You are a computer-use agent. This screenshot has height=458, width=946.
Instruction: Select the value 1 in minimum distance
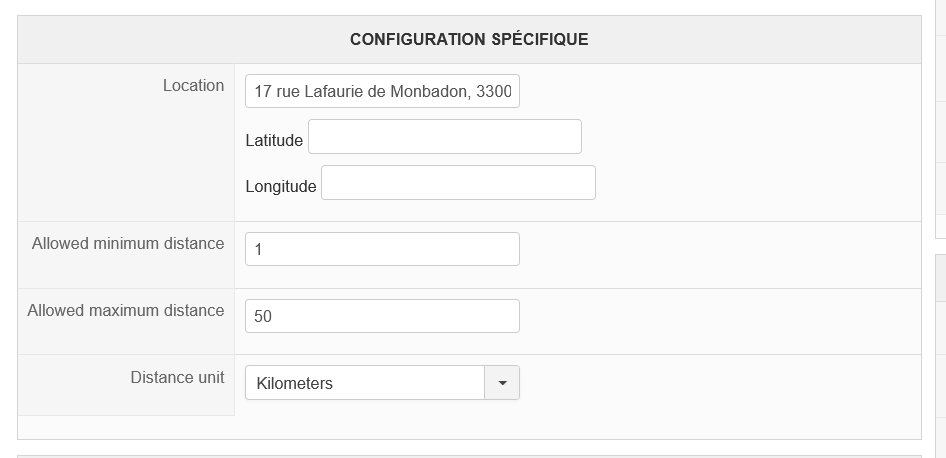pos(258,250)
